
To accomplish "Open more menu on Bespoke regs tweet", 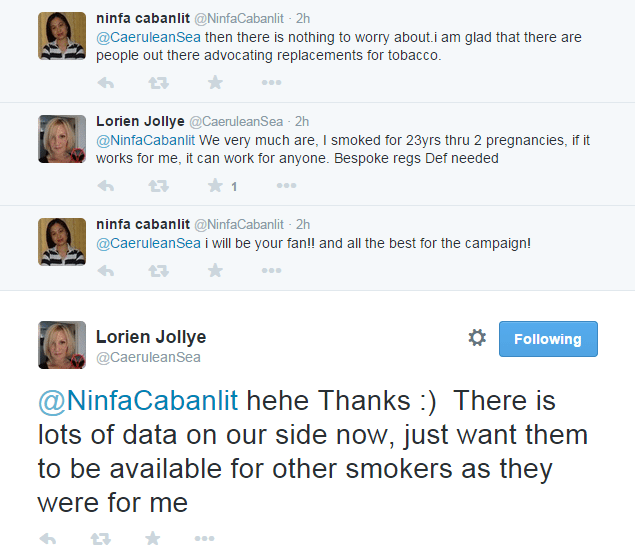I will [x=286, y=186].
